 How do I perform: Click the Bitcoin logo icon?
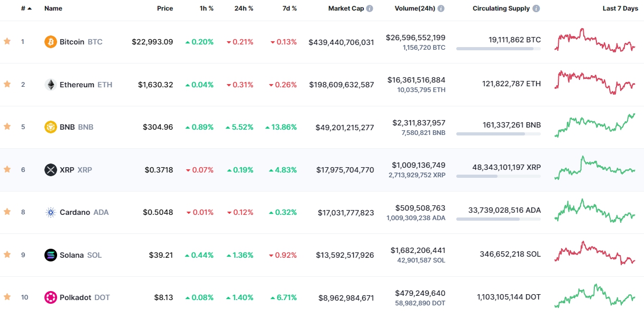(x=51, y=42)
